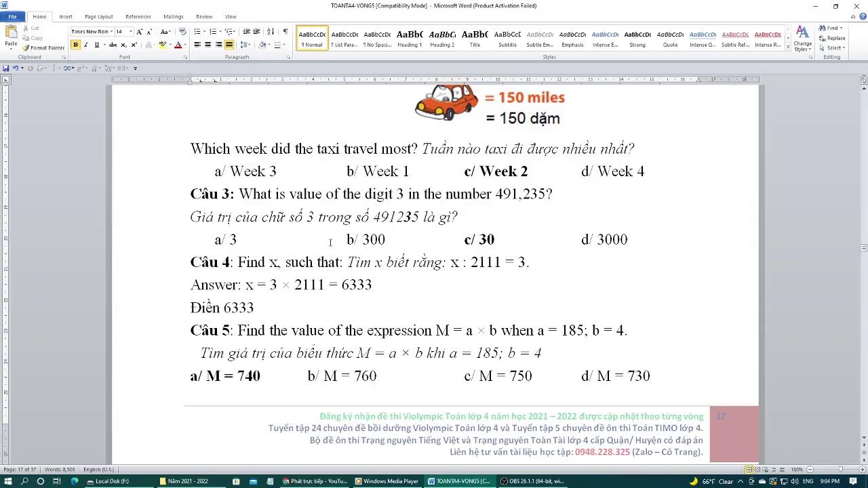
Task: Click font color red A button
Action: (x=178, y=45)
